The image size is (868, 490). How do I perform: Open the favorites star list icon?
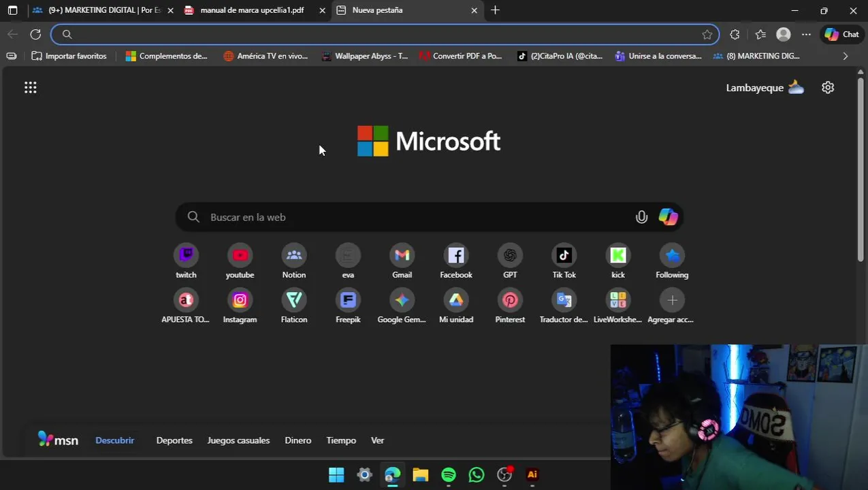[760, 34]
